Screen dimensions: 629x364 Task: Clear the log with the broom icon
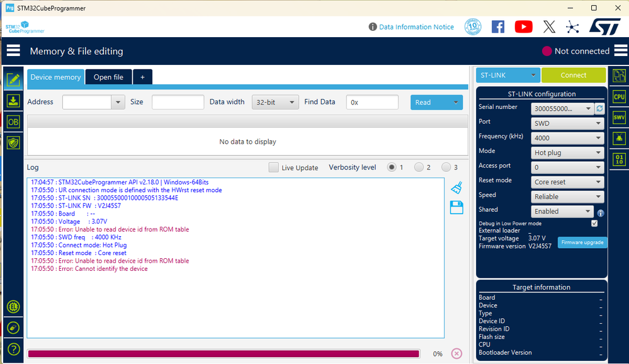click(456, 187)
